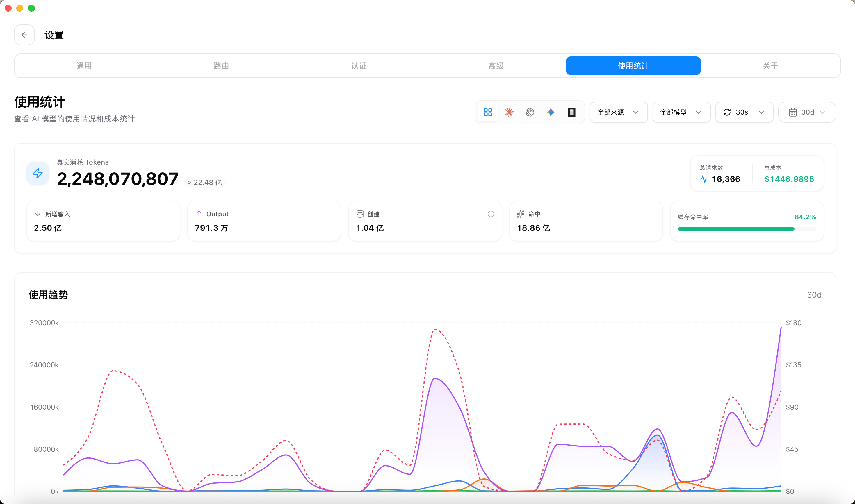Click the Output 791.3 万 card
This screenshot has height=504, width=855.
pos(264,221)
